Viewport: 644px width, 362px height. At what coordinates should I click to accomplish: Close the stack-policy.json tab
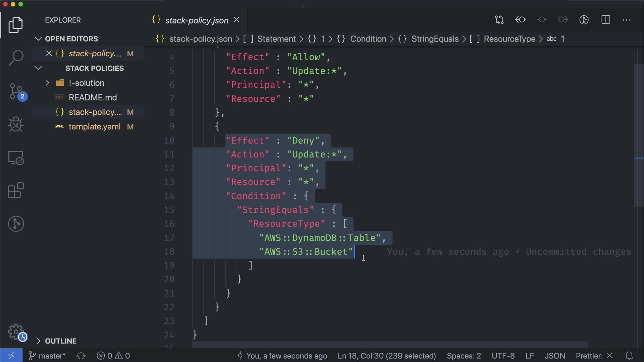[x=236, y=20]
